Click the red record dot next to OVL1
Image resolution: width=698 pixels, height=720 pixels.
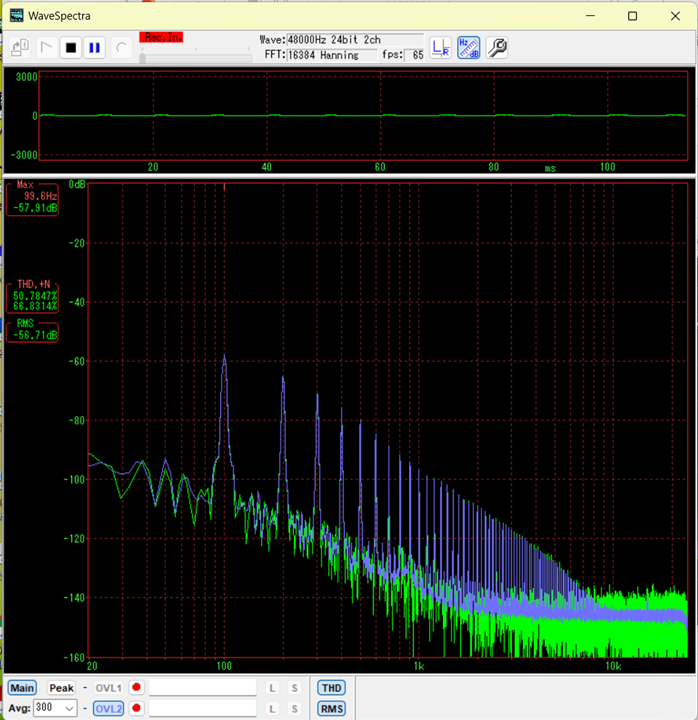pyautogui.click(x=136, y=688)
